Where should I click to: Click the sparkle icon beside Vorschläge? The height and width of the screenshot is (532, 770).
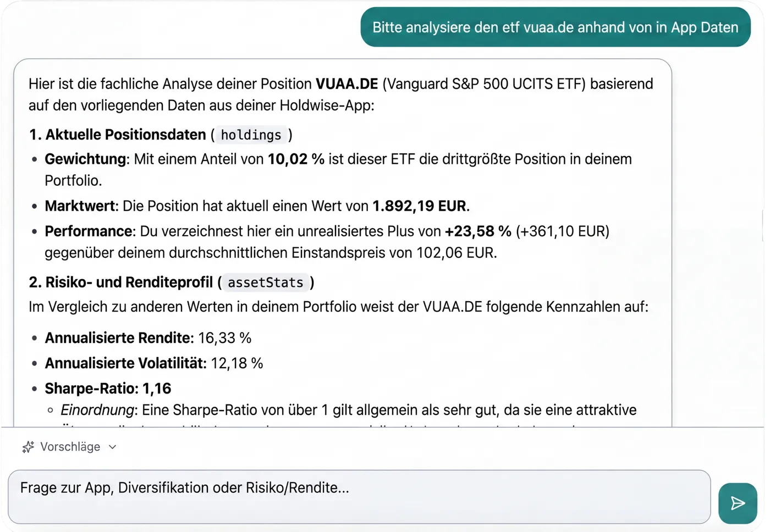click(x=28, y=447)
